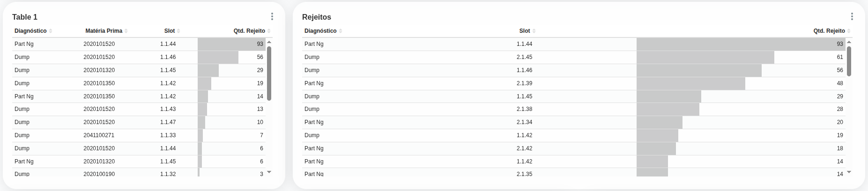Open Table 1 kebab options menu
The image size is (868, 191).
tap(272, 17)
